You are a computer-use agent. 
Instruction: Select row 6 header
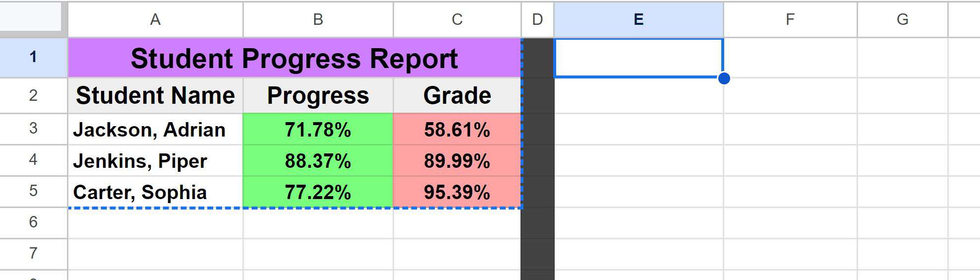click(x=33, y=222)
